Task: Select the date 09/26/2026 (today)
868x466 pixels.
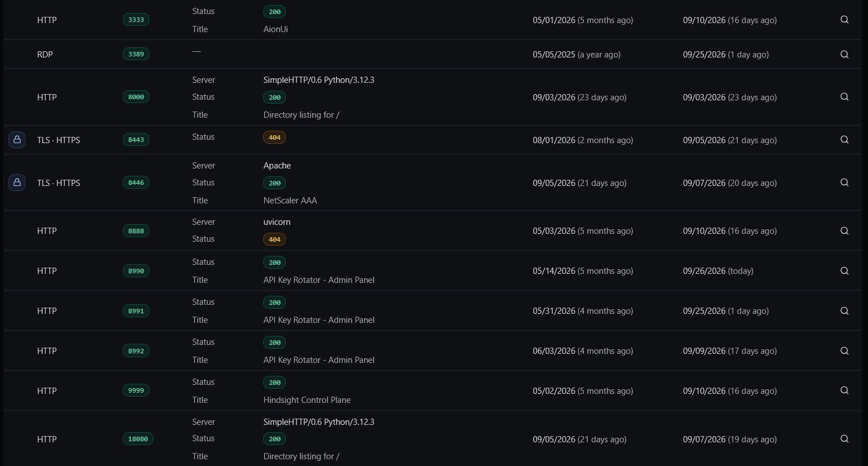Action: tap(718, 271)
